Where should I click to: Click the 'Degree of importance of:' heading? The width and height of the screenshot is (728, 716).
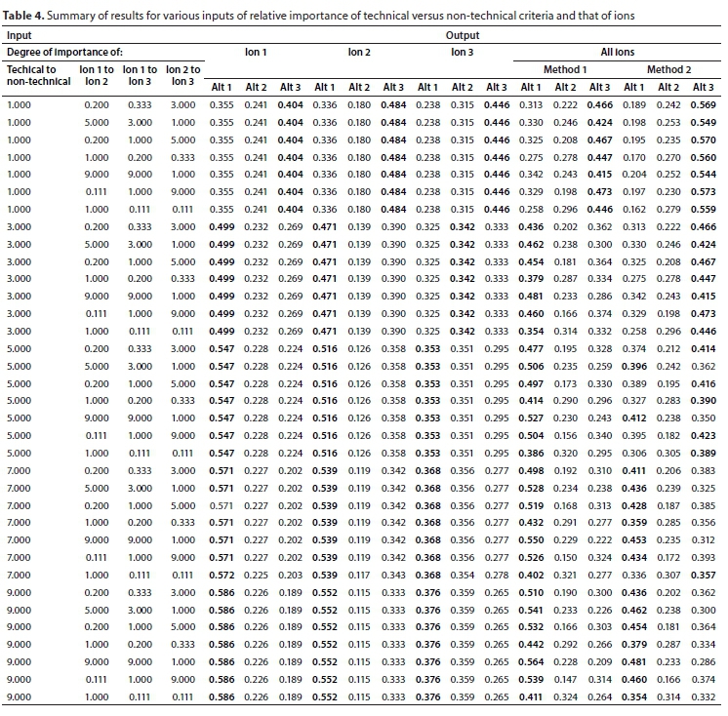(x=57, y=51)
